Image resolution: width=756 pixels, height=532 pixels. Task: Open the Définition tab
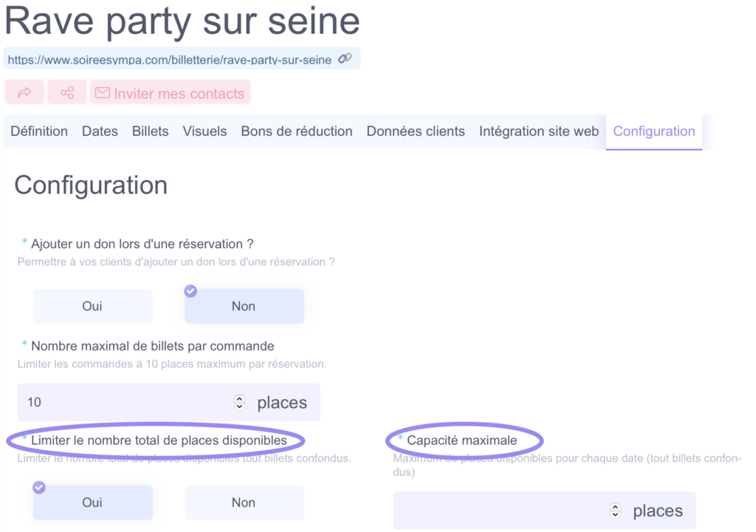point(39,131)
